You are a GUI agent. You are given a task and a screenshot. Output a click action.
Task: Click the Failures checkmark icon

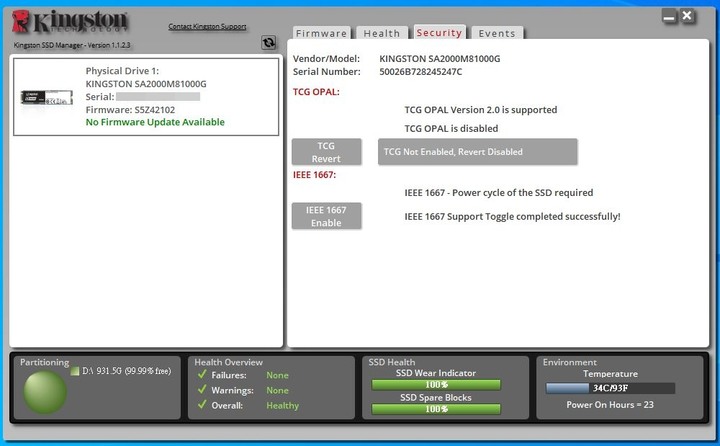click(202, 374)
